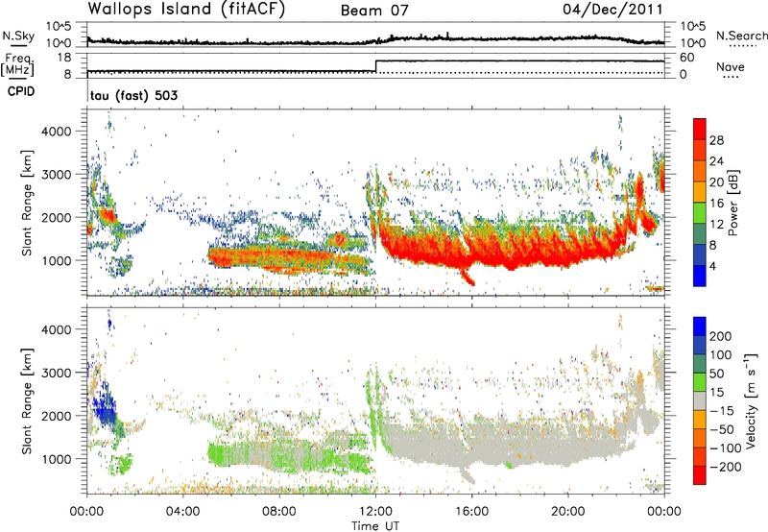Click the gray band of Velocity color bar

(700, 401)
